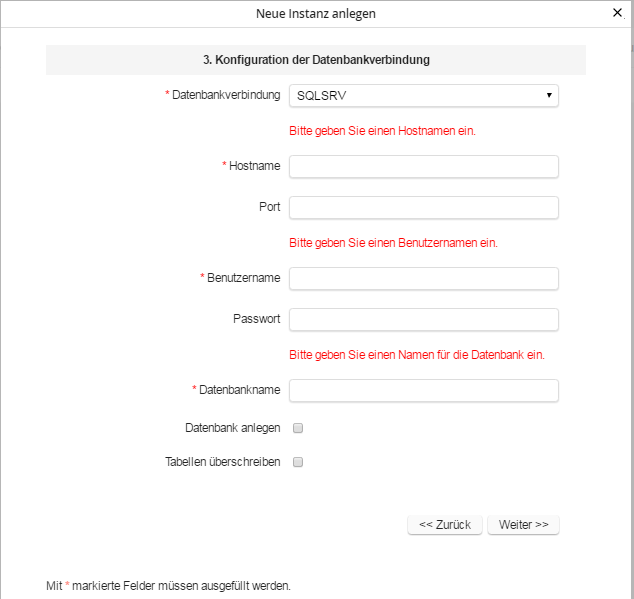Screen dimensions: 634x599
Task: Click into the Hostname input field
Action: point(423,166)
